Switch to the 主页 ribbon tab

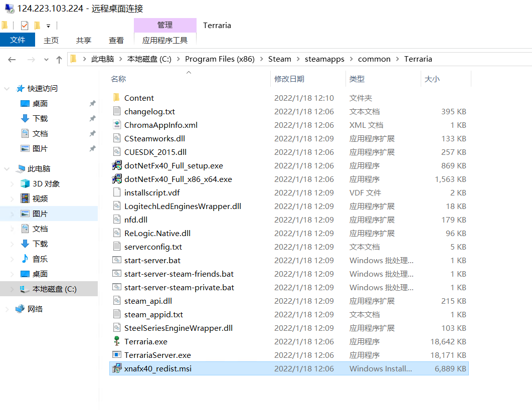click(51, 40)
